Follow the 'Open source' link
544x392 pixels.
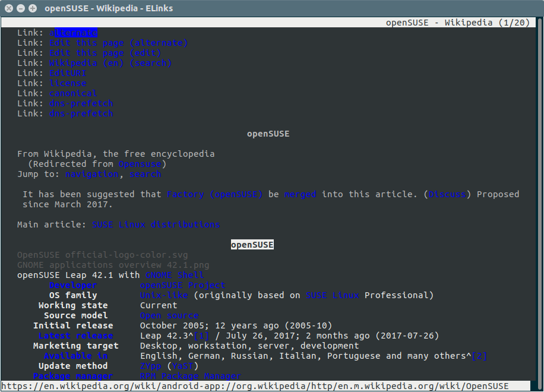click(x=169, y=315)
